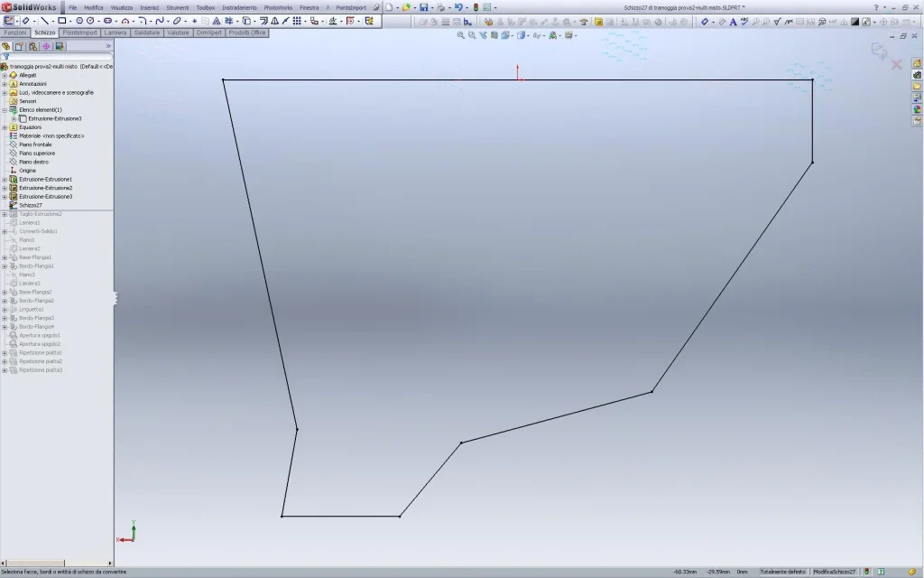Expand the Annotazioni tree node
924x578 pixels.
(5, 84)
